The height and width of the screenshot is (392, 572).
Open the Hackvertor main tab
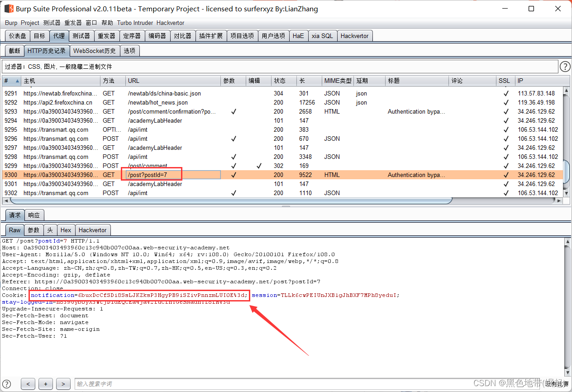(x=355, y=36)
